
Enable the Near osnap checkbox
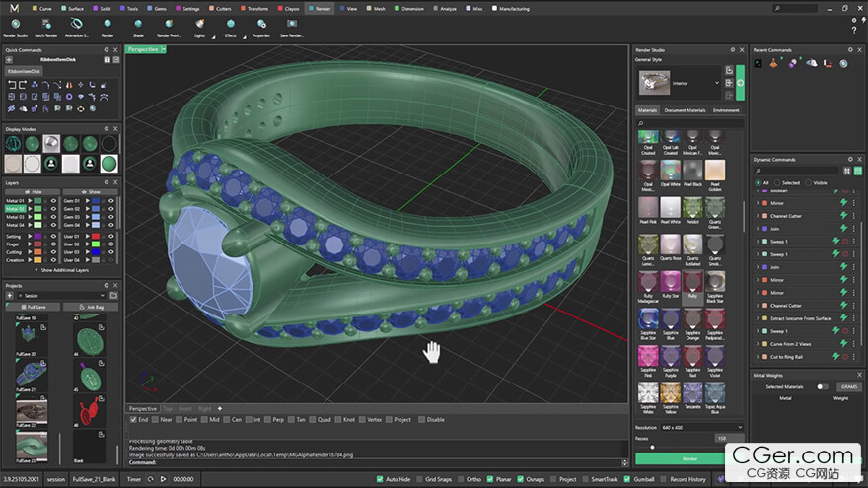[156, 420]
